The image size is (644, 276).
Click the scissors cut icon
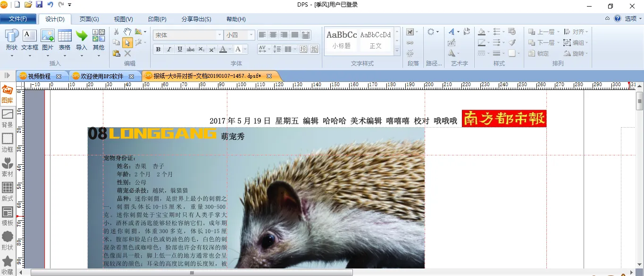click(117, 32)
